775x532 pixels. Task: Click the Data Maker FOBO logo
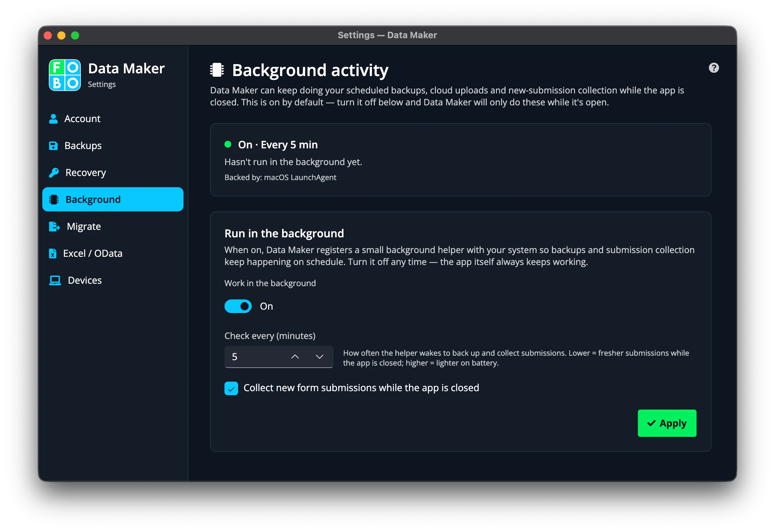(x=65, y=75)
